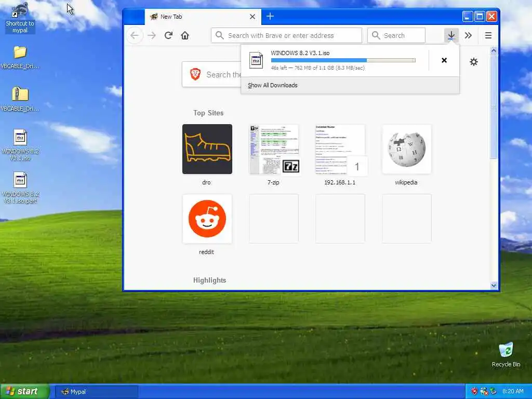532x399 pixels.
Task: Open the downloads toolbar arrow icon
Action: click(x=451, y=35)
